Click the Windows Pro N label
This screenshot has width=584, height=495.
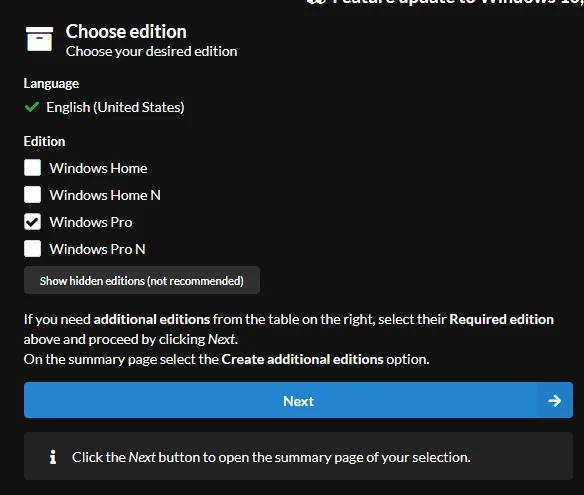[x=98, y=249]
